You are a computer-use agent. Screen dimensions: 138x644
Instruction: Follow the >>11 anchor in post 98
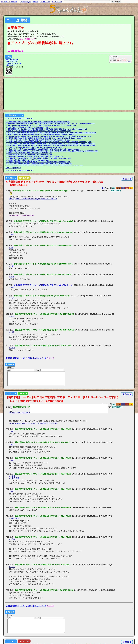[x=12, y=287]
